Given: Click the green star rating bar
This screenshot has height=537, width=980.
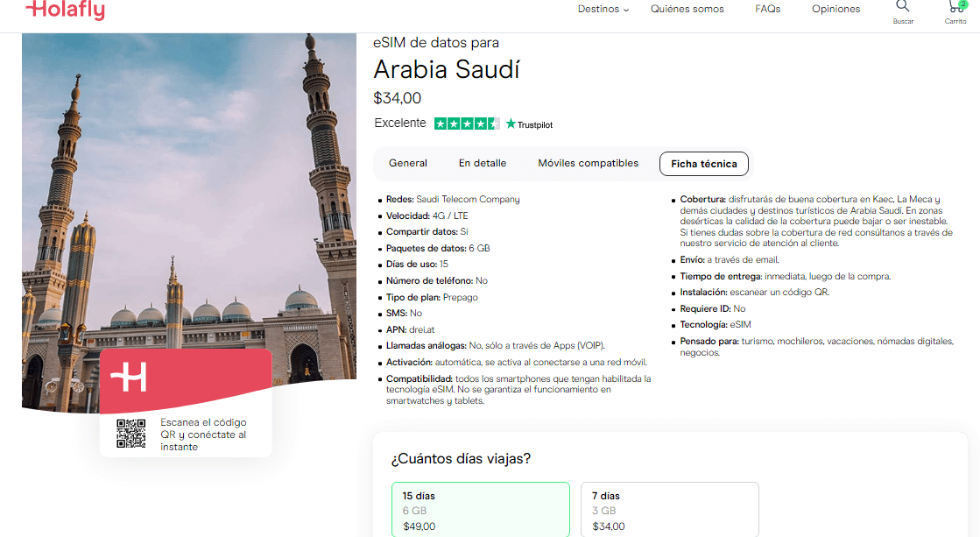Looking at the screenshot, I should 465,124.
